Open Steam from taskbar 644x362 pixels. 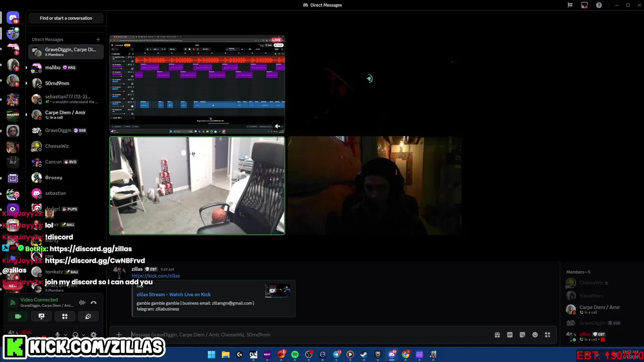point(364,354)
